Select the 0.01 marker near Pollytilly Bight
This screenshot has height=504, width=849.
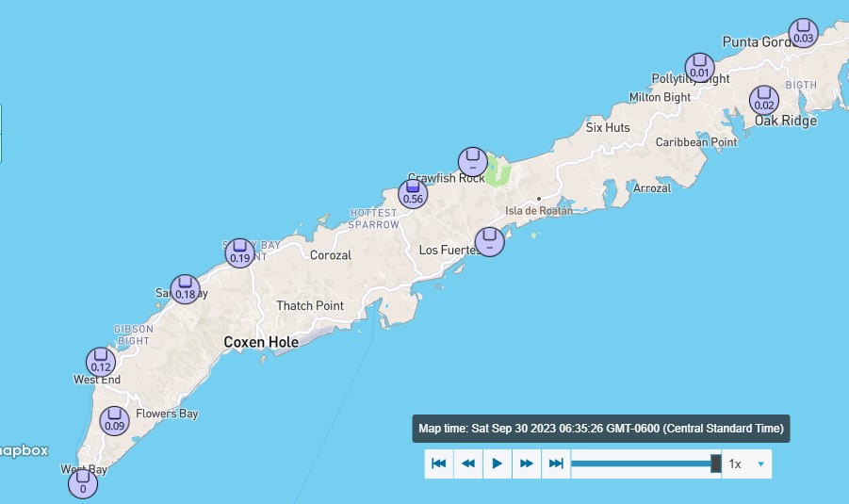(x=699, y=68)
